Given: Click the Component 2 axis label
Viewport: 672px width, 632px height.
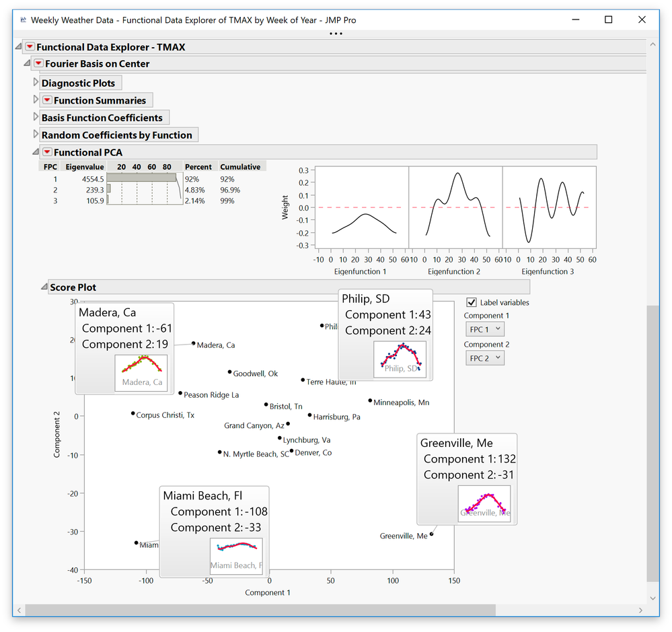Looking at the screenshot, I should point(57,434).
